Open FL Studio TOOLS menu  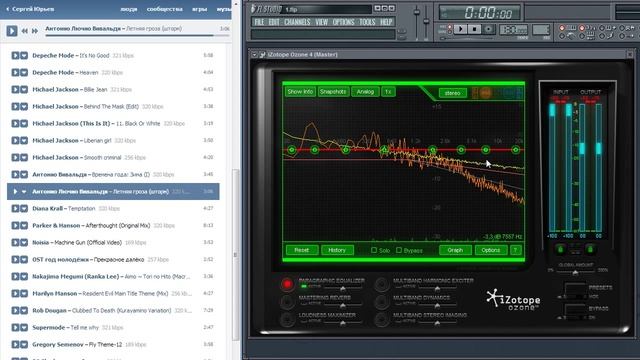(367, 22)
